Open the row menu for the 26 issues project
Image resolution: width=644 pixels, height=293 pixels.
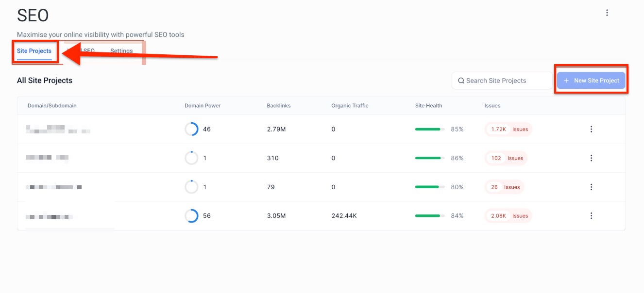coord(591,187)
